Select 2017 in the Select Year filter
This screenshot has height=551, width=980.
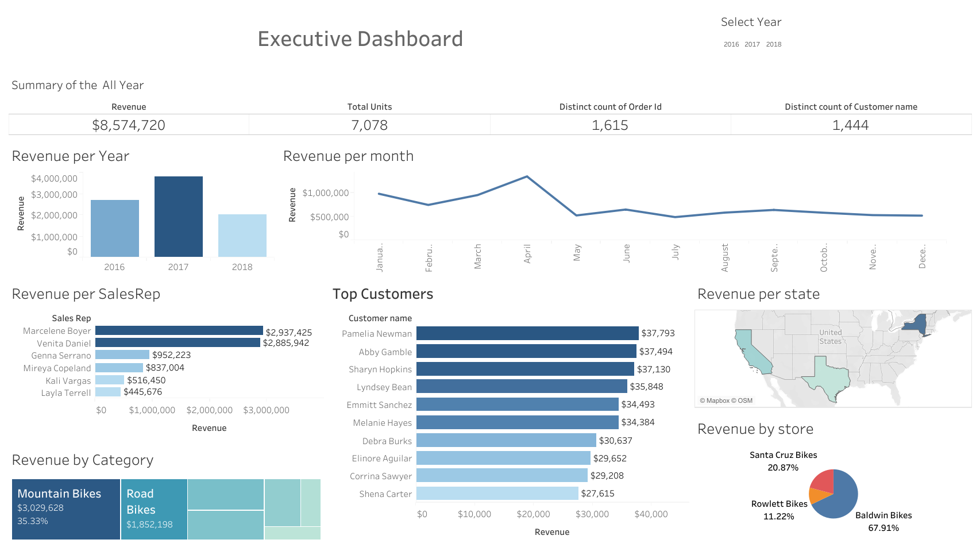click(753, 44)
